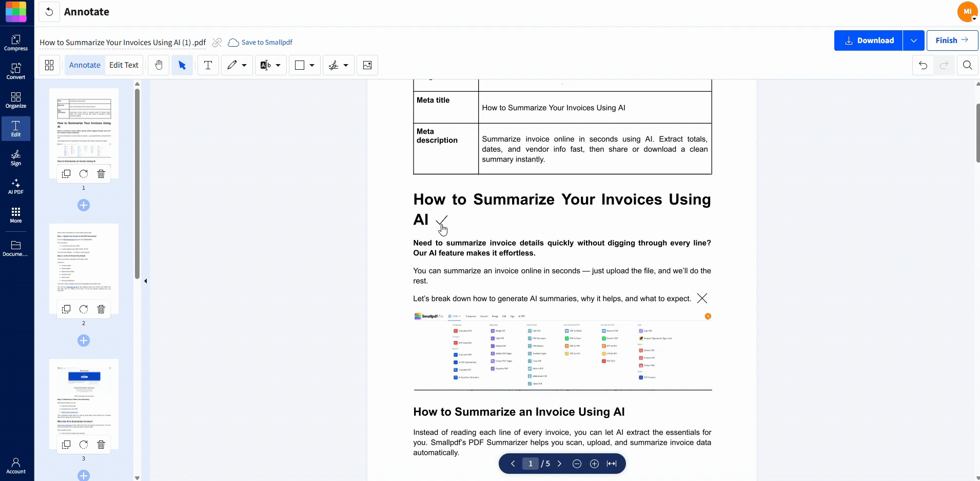Viewport: 980px width, 481px height.
Task: Expand the signature tool dropdown
Action: pyautogui.click(x=346, y=65)
